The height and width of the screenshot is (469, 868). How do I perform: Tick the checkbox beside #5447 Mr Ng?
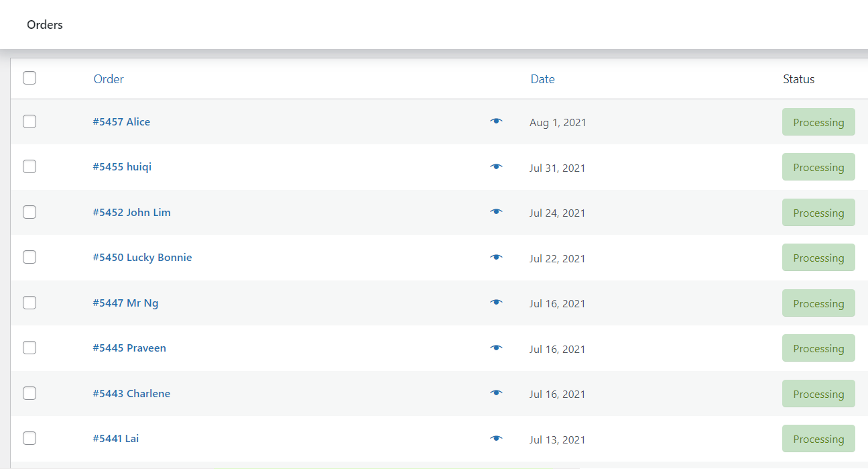coord(29,303)
